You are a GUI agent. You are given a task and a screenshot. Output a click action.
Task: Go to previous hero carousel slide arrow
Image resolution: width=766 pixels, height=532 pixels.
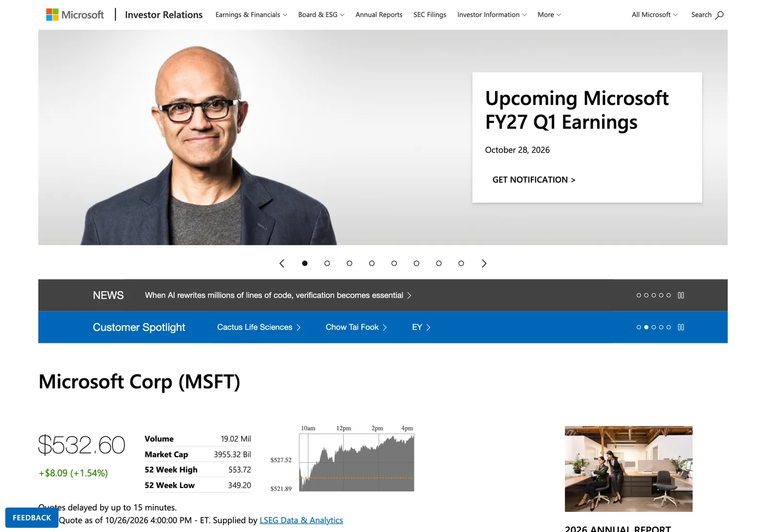[282, 263]
